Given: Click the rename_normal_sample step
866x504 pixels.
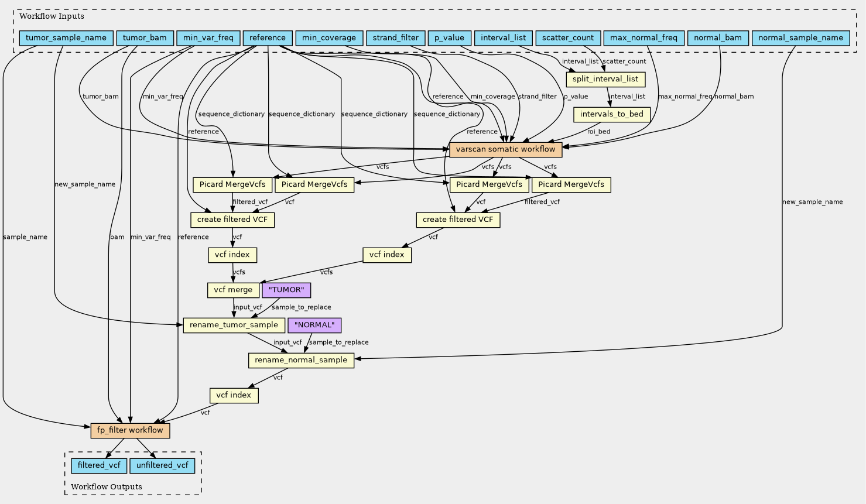Looking at the screenshot, I should pos(301,360).
